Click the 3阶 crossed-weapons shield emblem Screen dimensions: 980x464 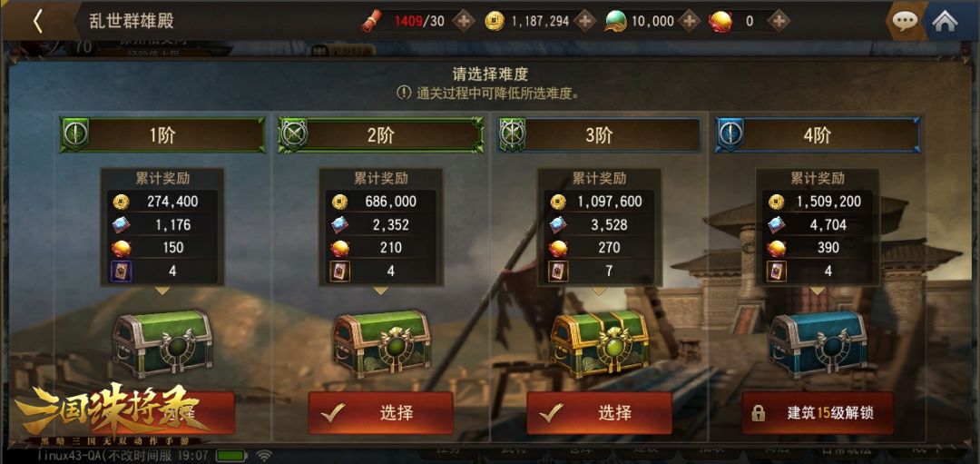point(513,134)
